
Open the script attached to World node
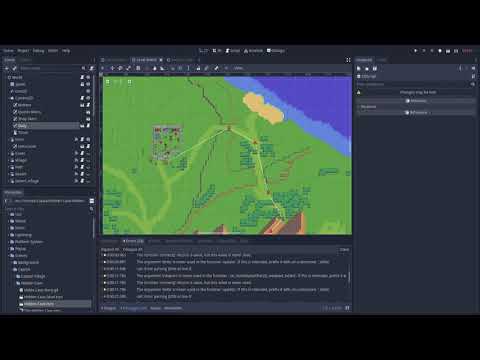click(82, 77)
